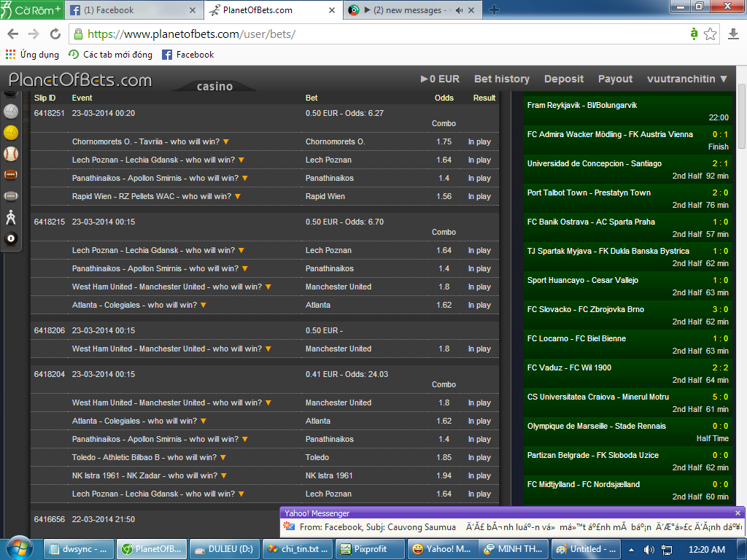Show hidden tray icons arrow
This screenshot has height=560, width=747.
pyautogui.click(x=632, y=550)
